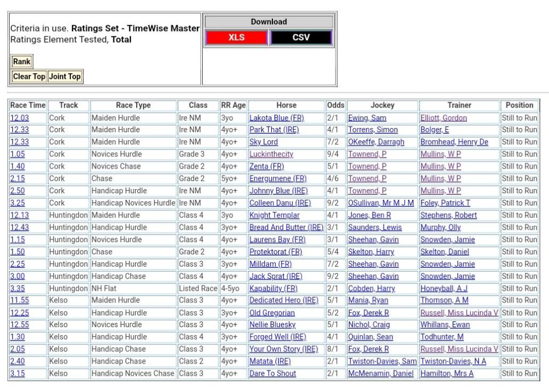Select the Joint Top filter button
This screenshot has width=549, height=392.
[x=65, y=77]
